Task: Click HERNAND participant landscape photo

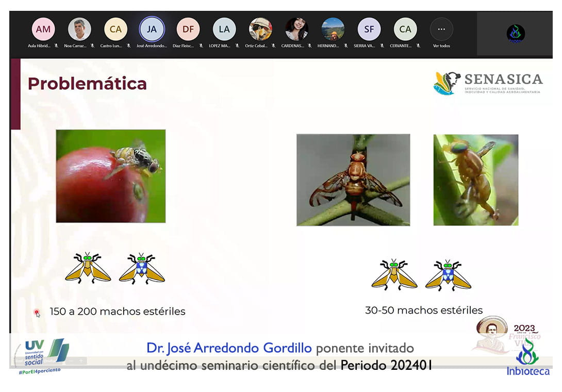Action: click(x=333, y=29)
